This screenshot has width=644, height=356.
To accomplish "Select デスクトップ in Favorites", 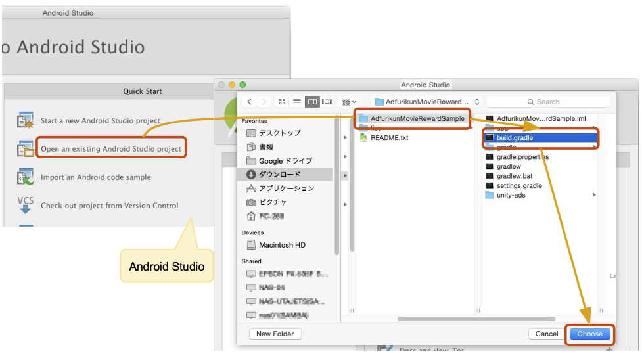I will 280,133.
